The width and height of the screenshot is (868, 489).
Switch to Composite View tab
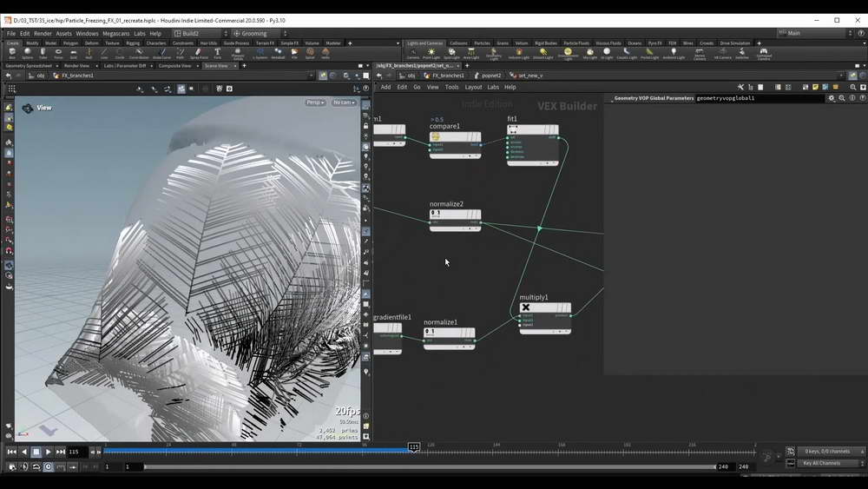tap(175, 66)
